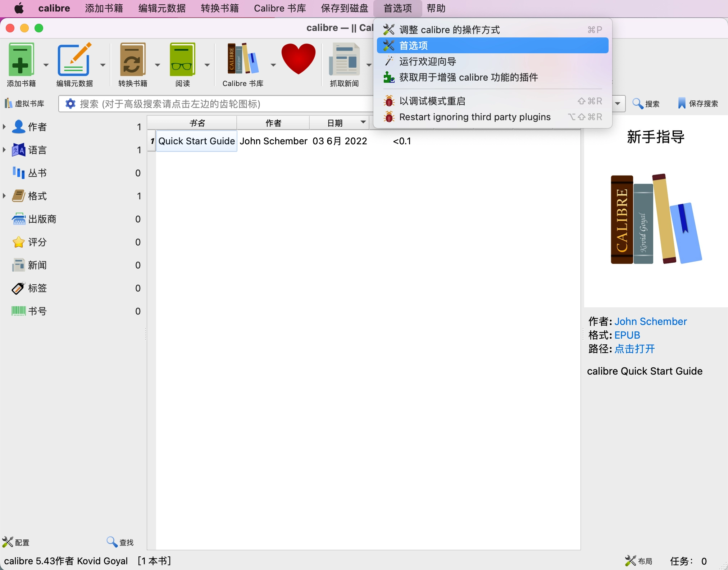The width and height of the screenshot is (728, 570).
Task: Choose 'Restart ignoring third party plugins'
Action: coord(492,117)
